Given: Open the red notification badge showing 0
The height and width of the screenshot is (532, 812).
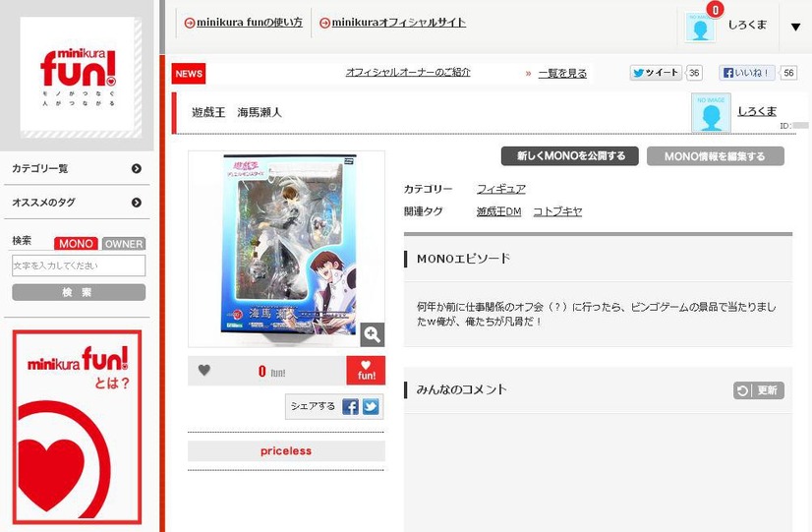Looking at the screenshot, I should pyautogui.click(x=715, y=9).
